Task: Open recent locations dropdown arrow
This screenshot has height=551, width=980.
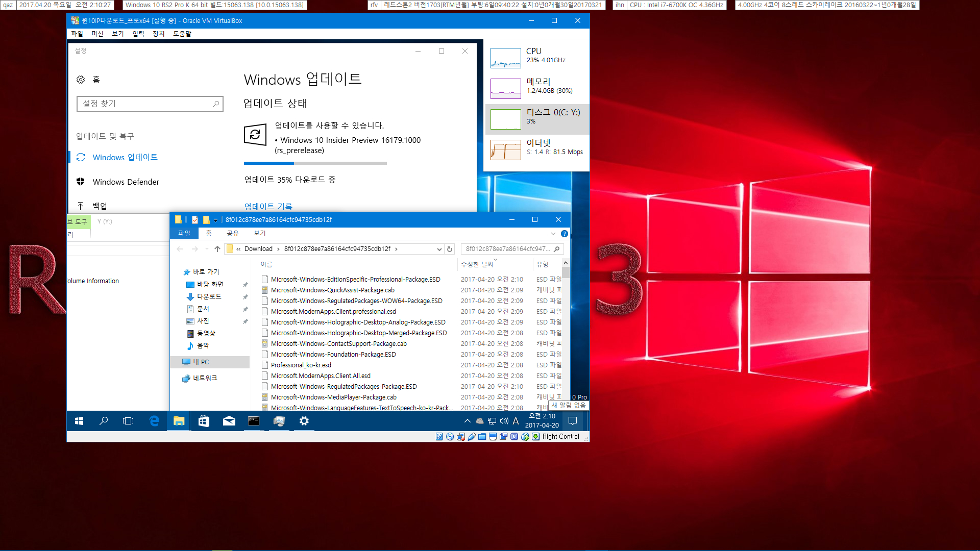Action: point(207,249)
